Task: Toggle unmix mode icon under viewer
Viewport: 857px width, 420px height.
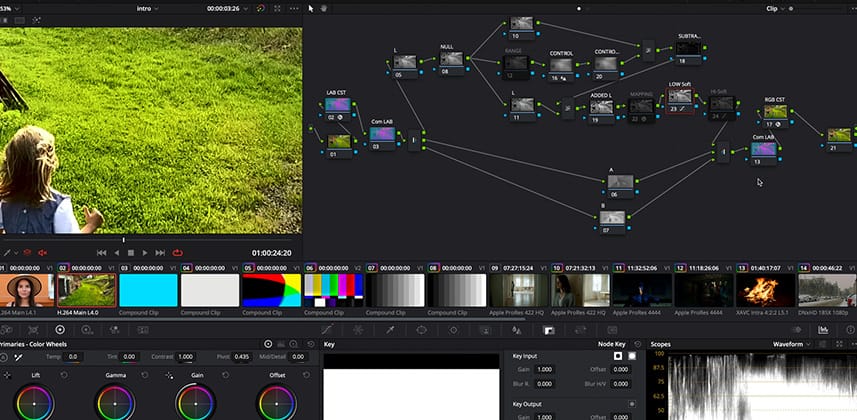Action: (27, 253)
